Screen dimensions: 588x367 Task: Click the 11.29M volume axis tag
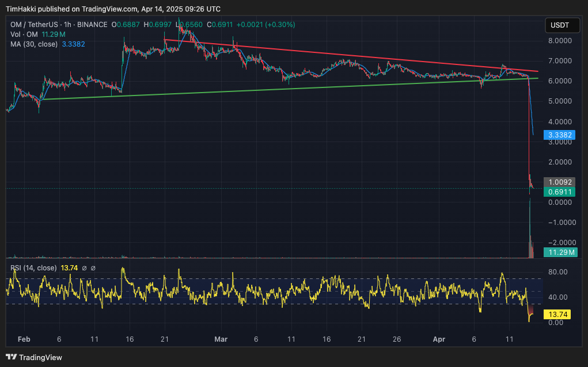click(561, 253)
